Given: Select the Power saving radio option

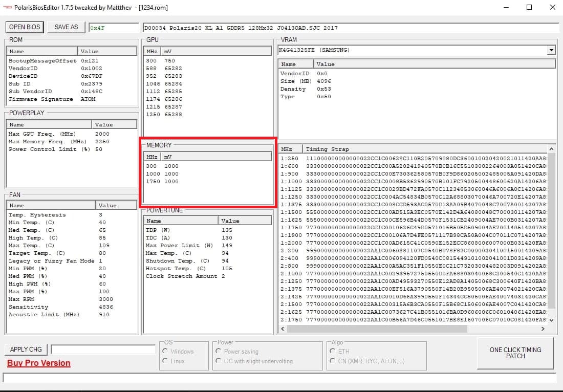Looking at the screenshot, I should (x=219, y=351).
